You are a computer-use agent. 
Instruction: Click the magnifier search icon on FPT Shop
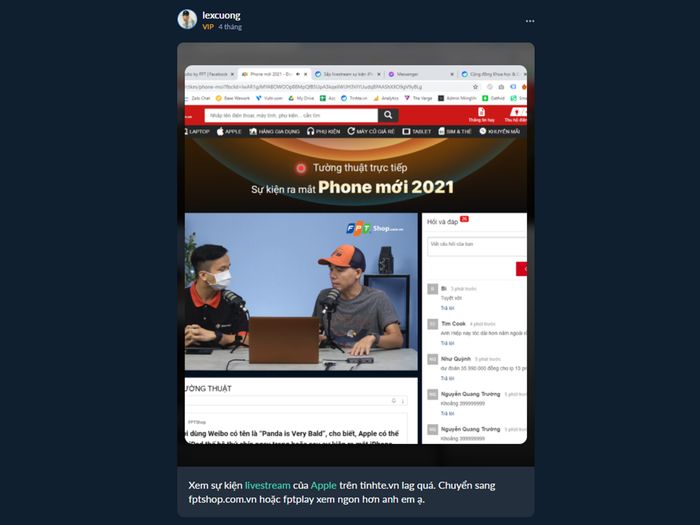[x=388, y=115]
